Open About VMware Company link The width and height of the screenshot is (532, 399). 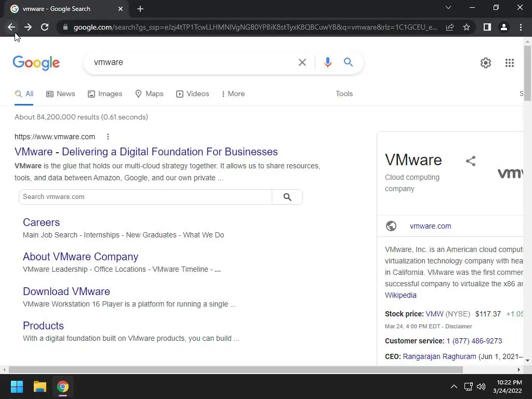pos(81,257)
